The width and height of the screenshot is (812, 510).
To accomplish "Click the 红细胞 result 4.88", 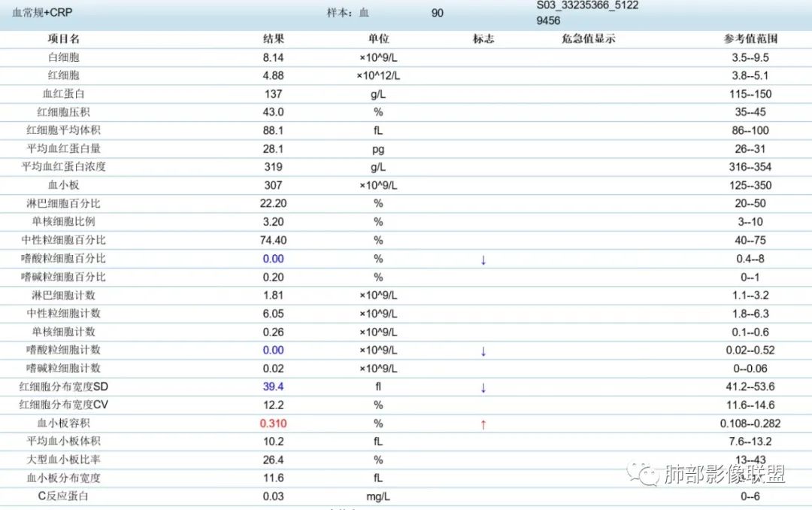I will click(x=274, y=76).
